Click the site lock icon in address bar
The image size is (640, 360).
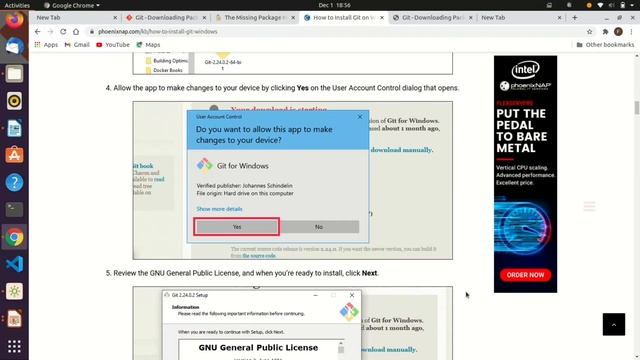92,31
